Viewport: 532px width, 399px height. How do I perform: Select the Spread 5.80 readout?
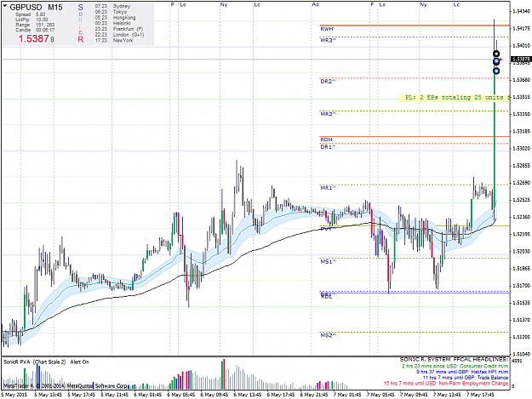(30, 14)
